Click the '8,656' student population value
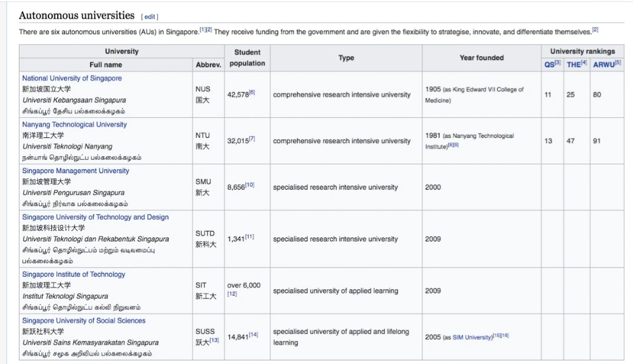 coord(236,187)
